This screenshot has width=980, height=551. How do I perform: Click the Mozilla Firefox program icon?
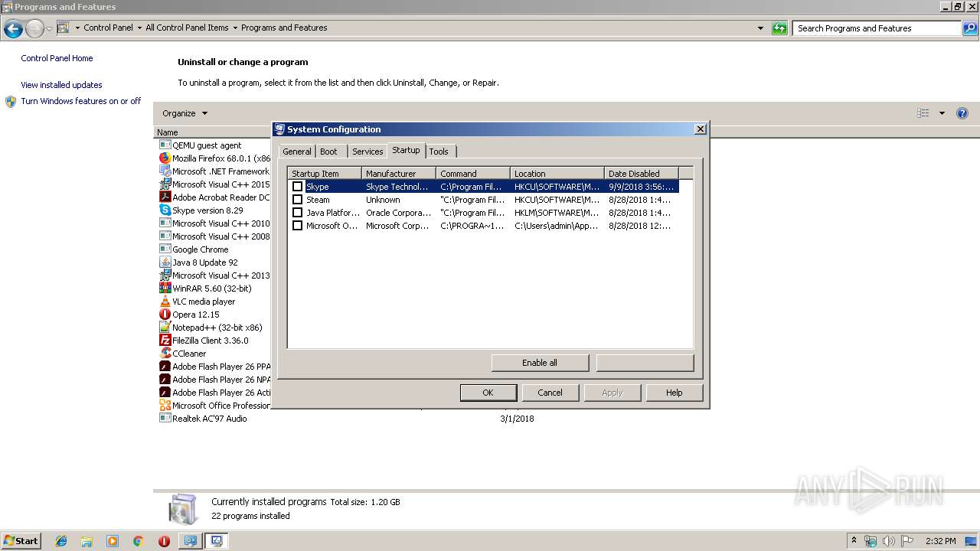pyautogui.click(x=165, y=158)
